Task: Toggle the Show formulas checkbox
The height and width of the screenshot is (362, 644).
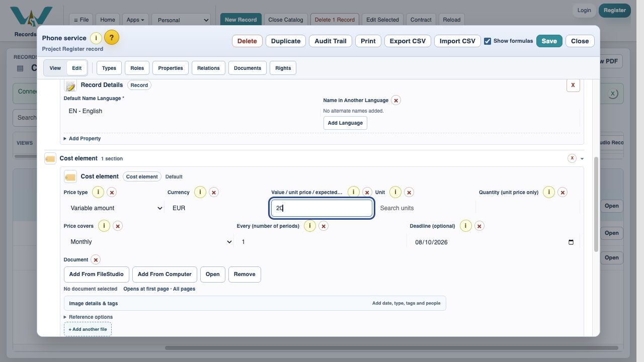Action: [x=488, y=41]
